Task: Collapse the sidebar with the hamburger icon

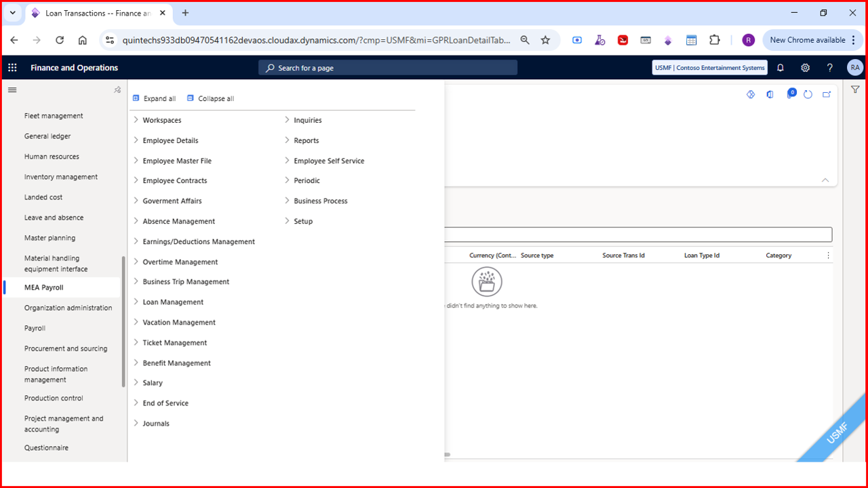Action: tap(12, 89)
